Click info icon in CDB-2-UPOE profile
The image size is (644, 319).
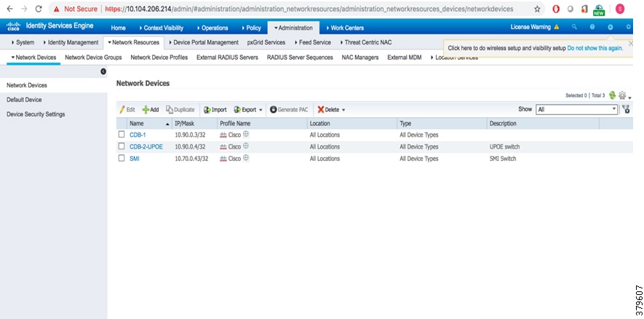tap(246, 146)
